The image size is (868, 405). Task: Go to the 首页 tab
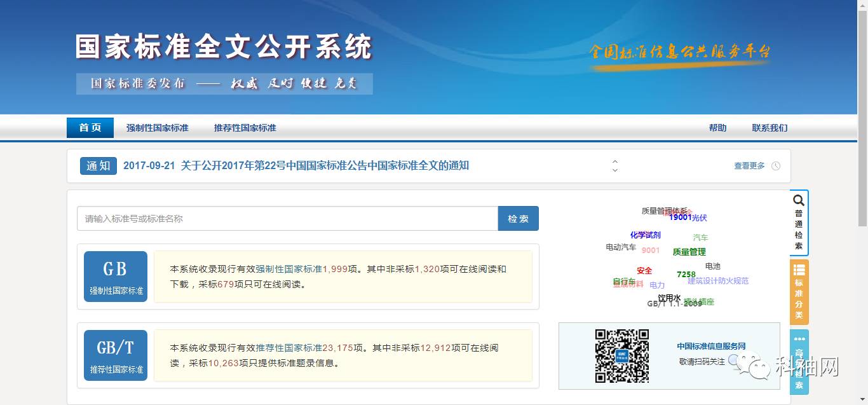(90, 128)
